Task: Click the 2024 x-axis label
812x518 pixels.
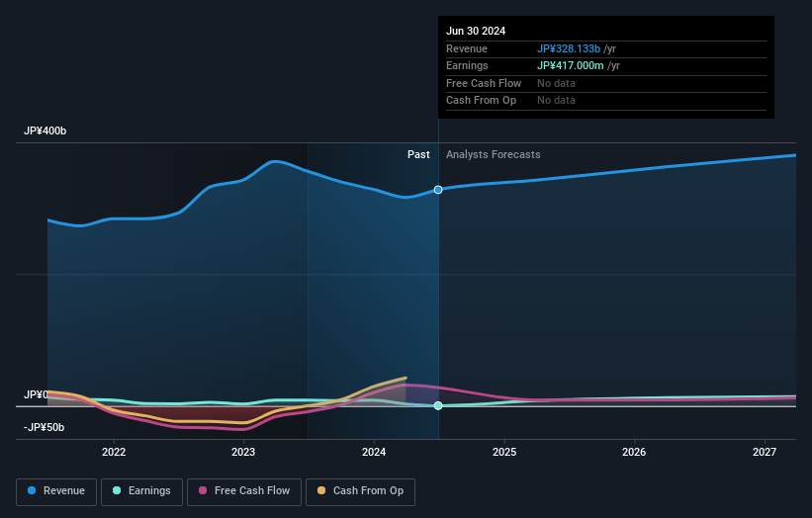Action: pos(374,453)
